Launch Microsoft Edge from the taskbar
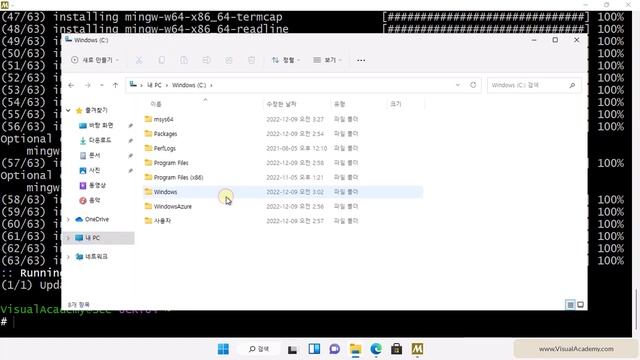This screenshot has width=640, height=360. click(376, 349)
